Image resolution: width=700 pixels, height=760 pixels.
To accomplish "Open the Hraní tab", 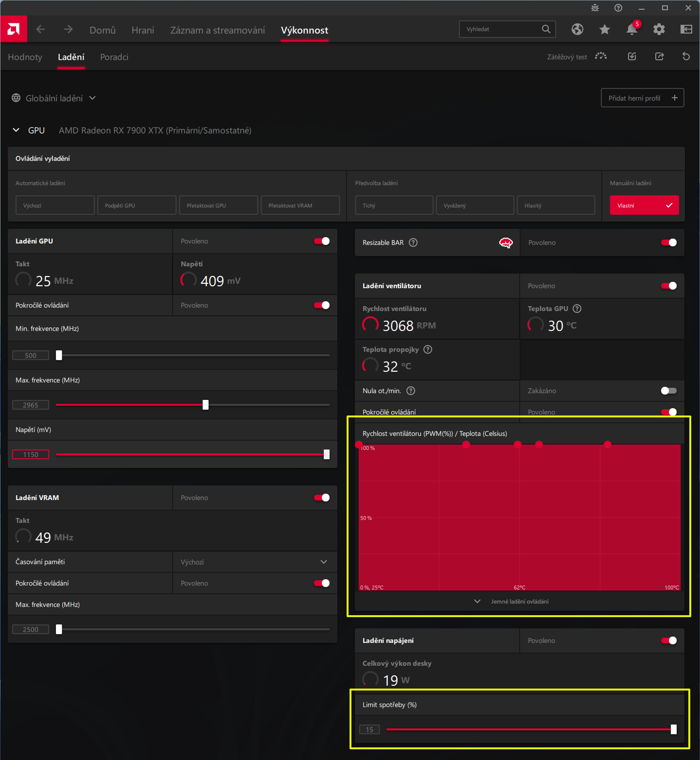I will click(143, 30).
